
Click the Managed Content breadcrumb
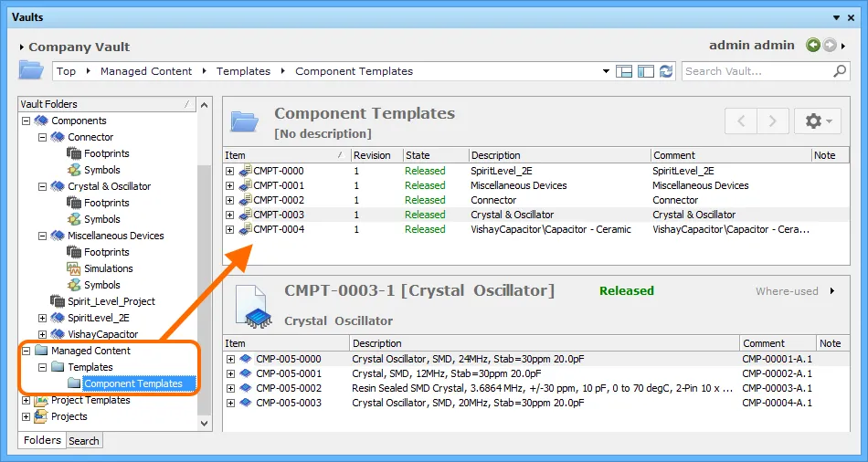click(x=146, y=71)
